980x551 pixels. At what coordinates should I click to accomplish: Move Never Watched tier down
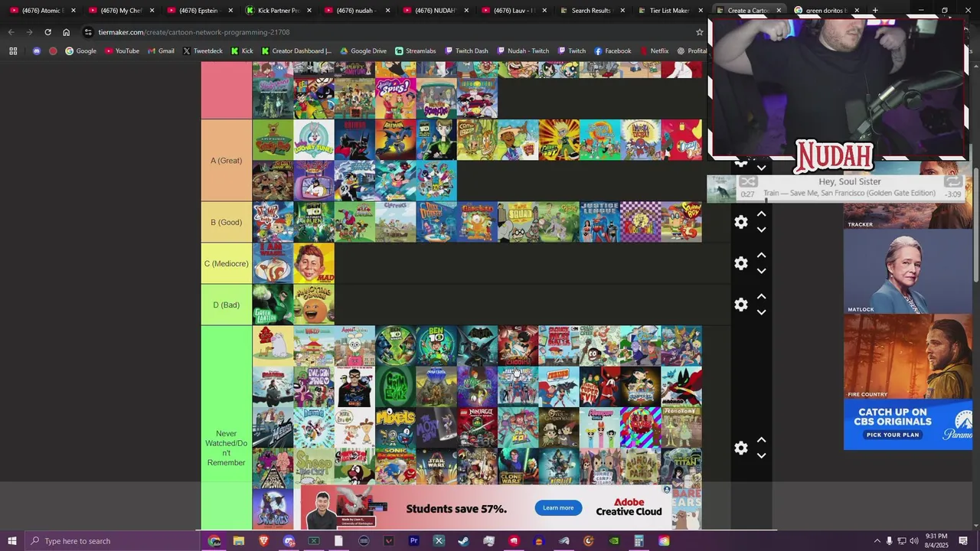761,455
